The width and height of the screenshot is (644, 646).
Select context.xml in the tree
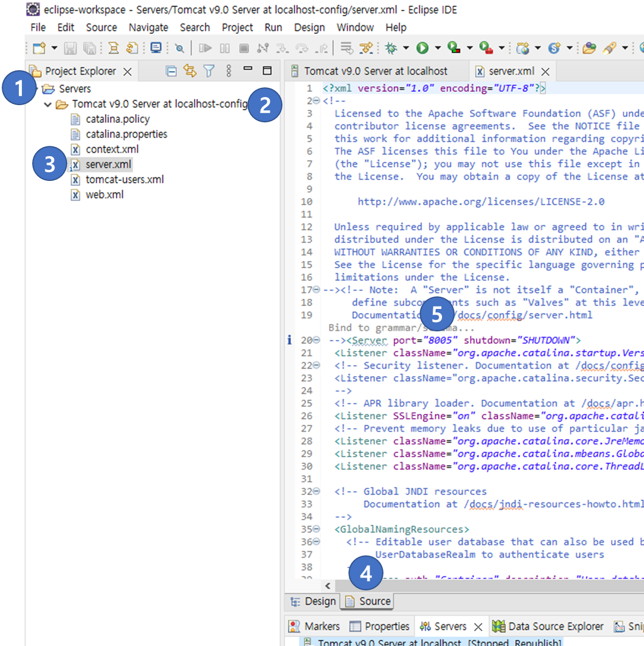[112, 149]
